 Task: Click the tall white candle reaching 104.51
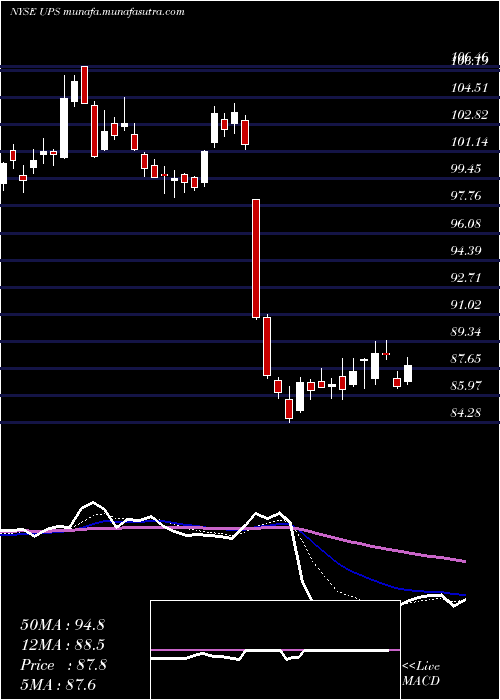(x=64, y=128)
